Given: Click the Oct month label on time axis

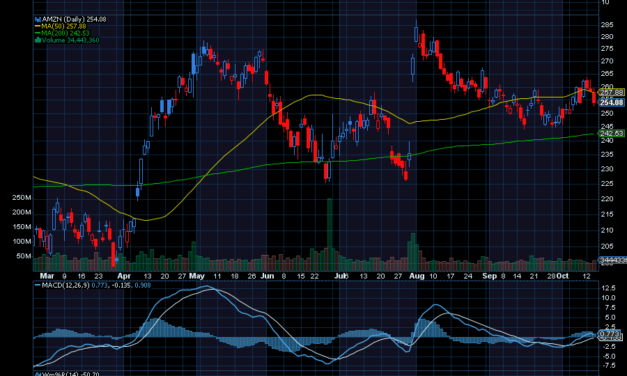Looking at the screenshot, I should pos(563,276).
